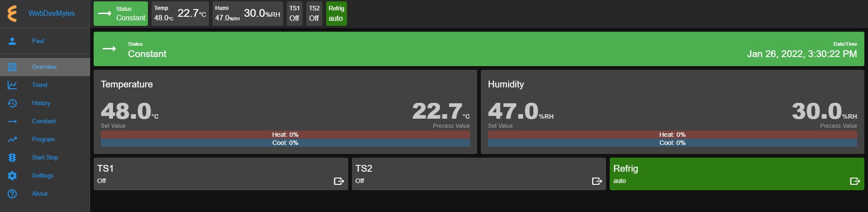
Task: Click the TS2 Off chip in top bar
Action: tap(314, 14)
